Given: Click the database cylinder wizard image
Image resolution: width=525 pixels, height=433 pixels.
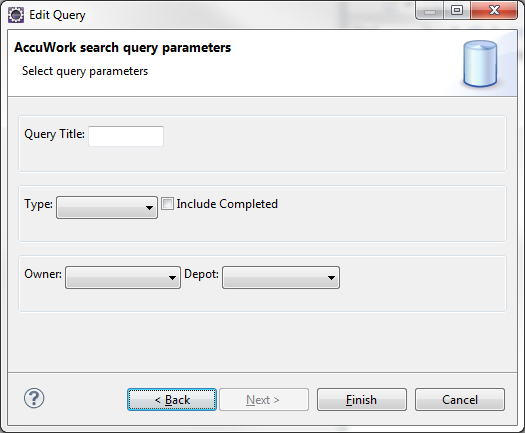Looking at the screenshot, I should click(x=480, y=64).
